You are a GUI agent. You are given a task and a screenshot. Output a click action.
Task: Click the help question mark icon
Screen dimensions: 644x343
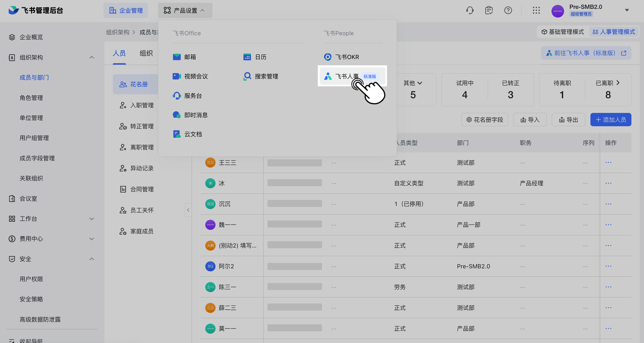508,10
